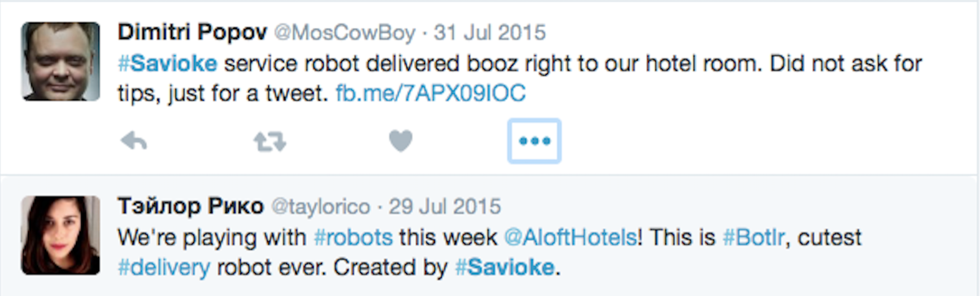Visit the @AloftHotels mention
The image size is (980, 296).
570,237
